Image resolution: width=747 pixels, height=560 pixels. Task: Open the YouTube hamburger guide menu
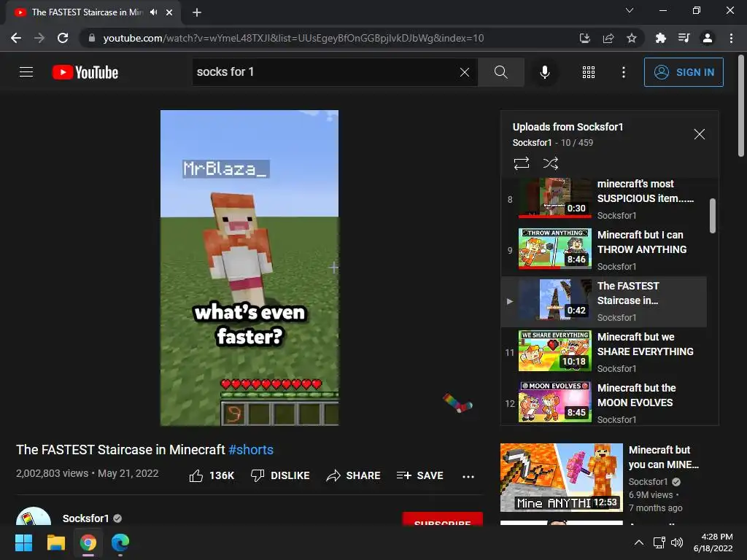point(26,72)
